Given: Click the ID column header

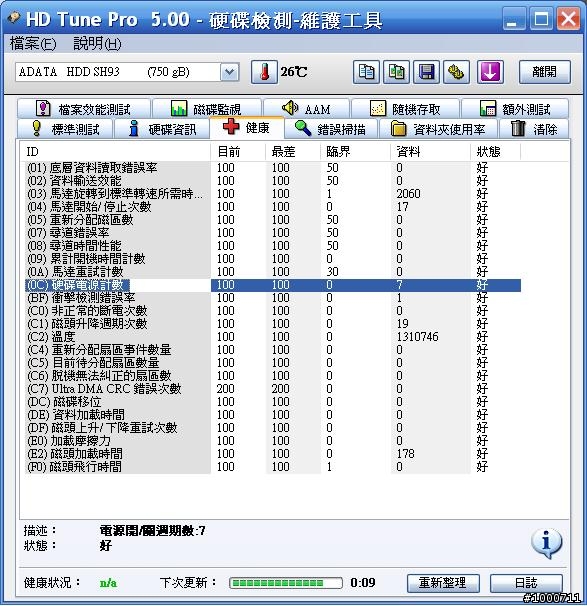Looking at the screenshot, I should click(115, 152).
